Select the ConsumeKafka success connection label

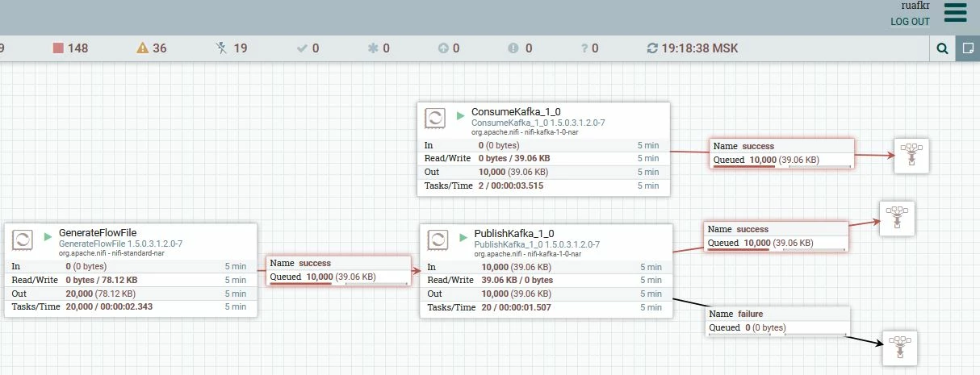781,153
